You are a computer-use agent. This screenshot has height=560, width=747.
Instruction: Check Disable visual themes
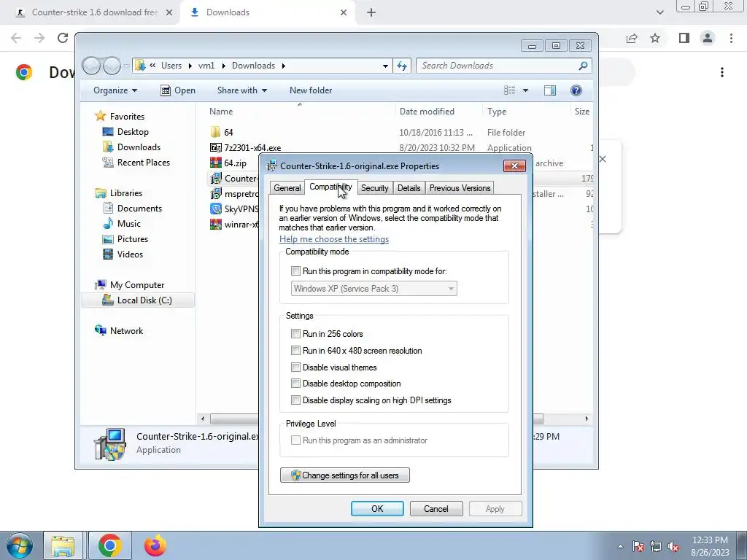295,367
